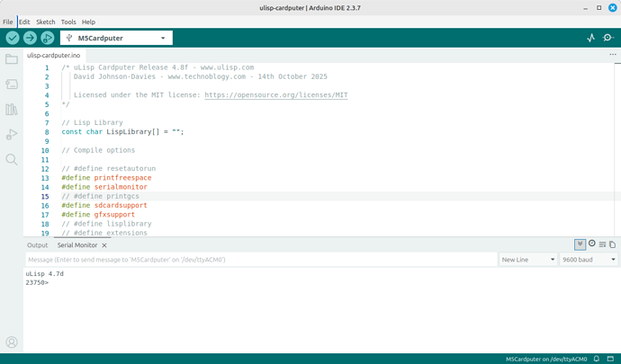Open the Sketch menu

click(x=45, y=22)
